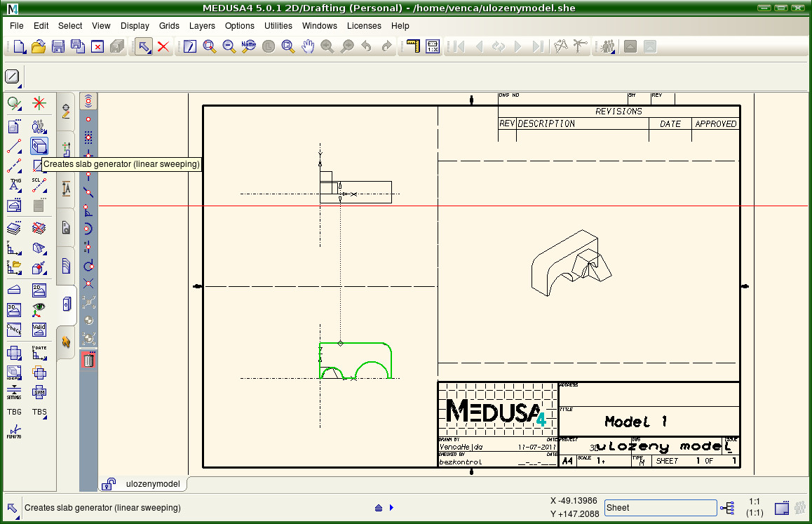Click the Y DATE coordinate icon
This screenshot has height=524, width=812.
coord(39,353)
